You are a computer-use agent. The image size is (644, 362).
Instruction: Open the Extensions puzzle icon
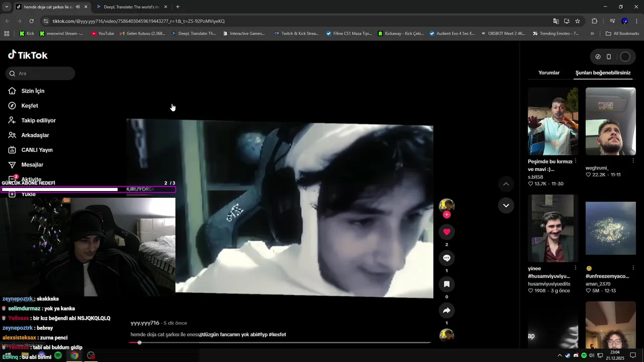tap(595, 21)
